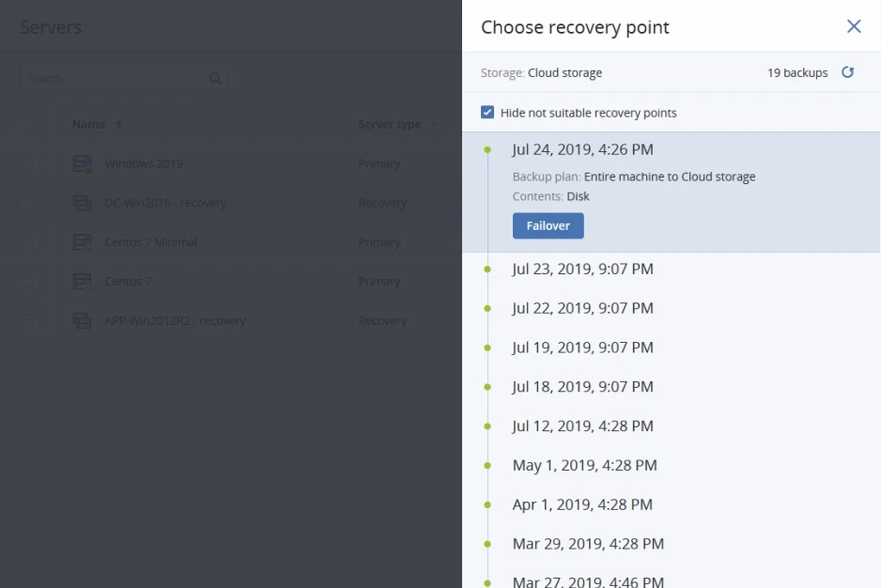Select recovery point Jul 24, 2019, 4:26 PM

pos(582,149)
